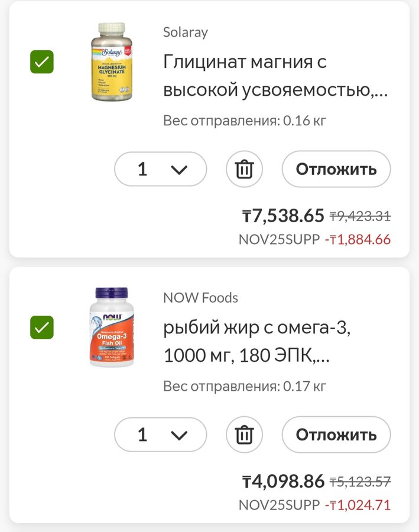Delete the Solaray magnesium glycinate item
The width and height of the screenshot is (419, 532).
coord(244,170)
